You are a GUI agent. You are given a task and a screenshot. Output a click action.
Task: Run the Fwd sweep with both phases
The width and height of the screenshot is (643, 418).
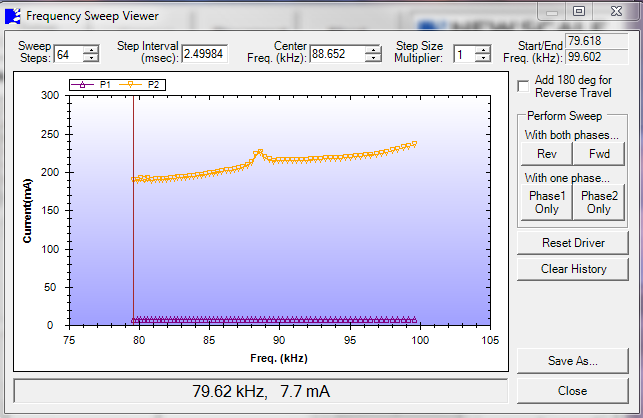pyautogui.click(x=599, y=154)
